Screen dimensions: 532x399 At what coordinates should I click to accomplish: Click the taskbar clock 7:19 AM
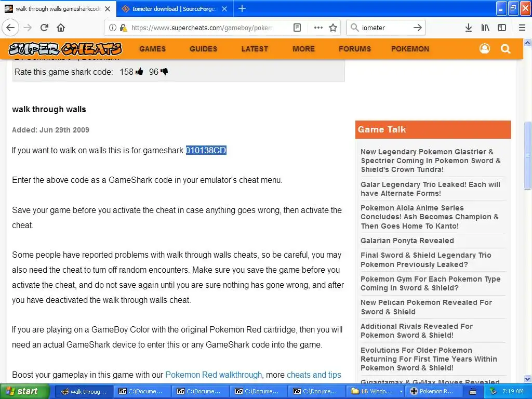pos(513,391)
